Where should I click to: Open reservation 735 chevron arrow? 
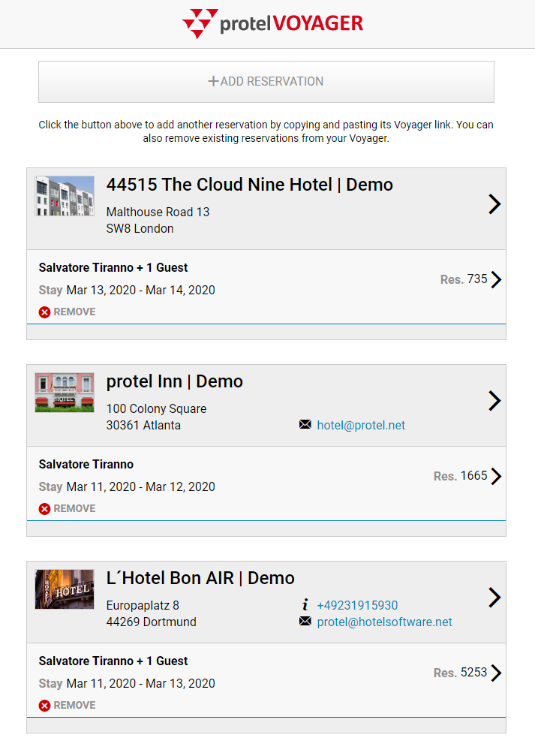pyautogui.click(x=496, y=280)
